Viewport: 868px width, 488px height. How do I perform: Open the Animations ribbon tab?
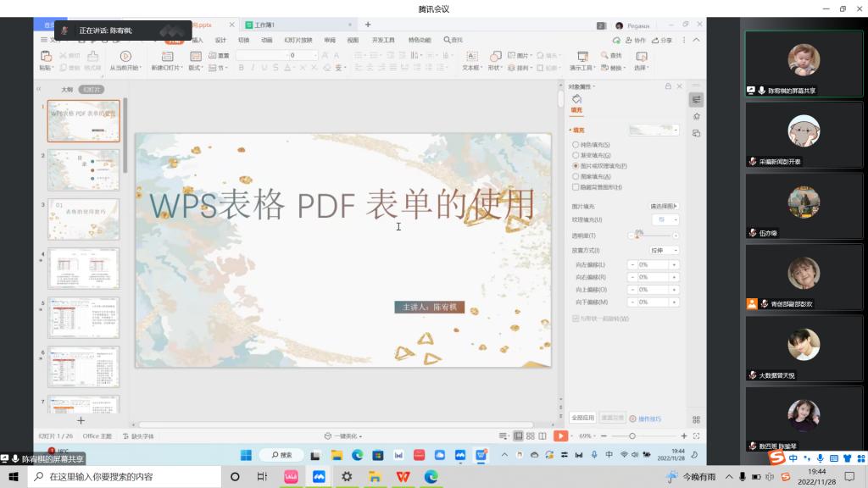point(267,40)
